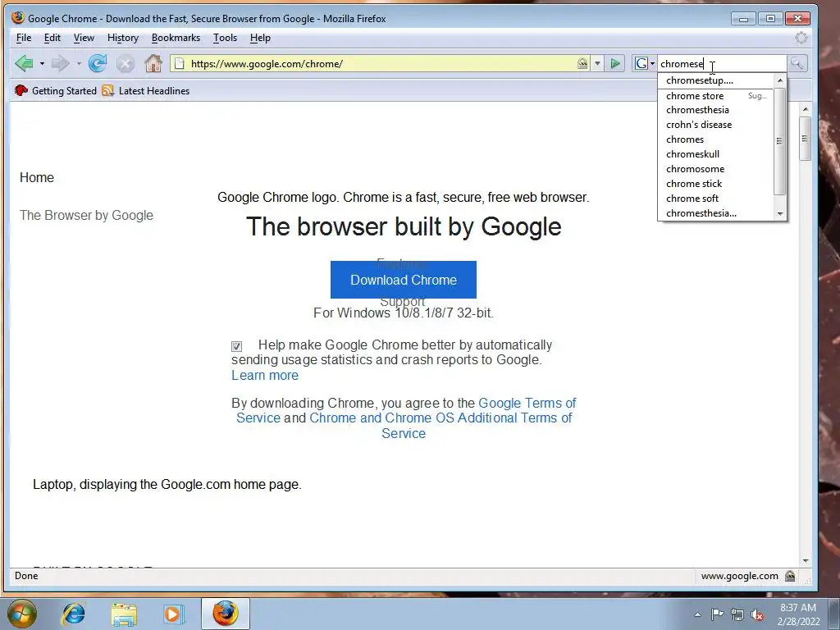This screenshot has width=840, height=630.
Task: Open the address bar history dropdown
Action: tap(597, 64)
